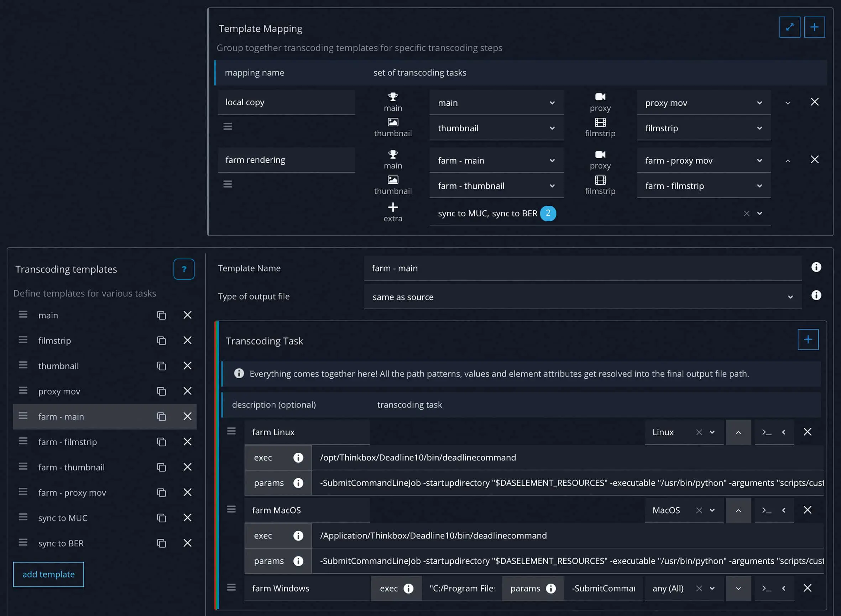
Task: Show info for exec of farm Linux
Action: (x=298, y=458)
